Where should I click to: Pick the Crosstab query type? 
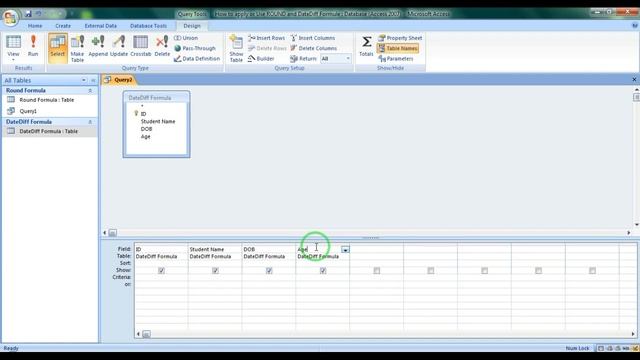(140, 46)
